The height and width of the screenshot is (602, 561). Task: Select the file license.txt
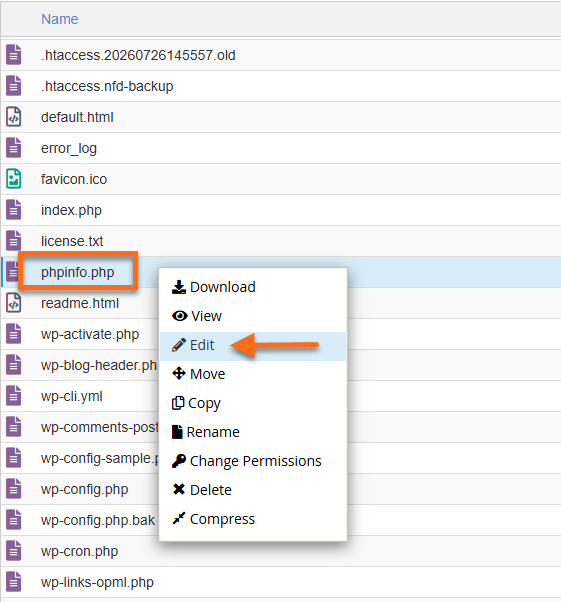pos(72,241)
